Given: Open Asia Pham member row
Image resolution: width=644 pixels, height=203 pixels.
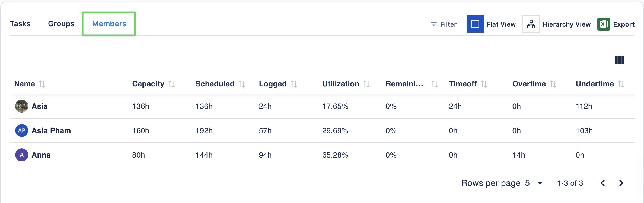Looking at the screenshot, I should [x=51, y=130].
